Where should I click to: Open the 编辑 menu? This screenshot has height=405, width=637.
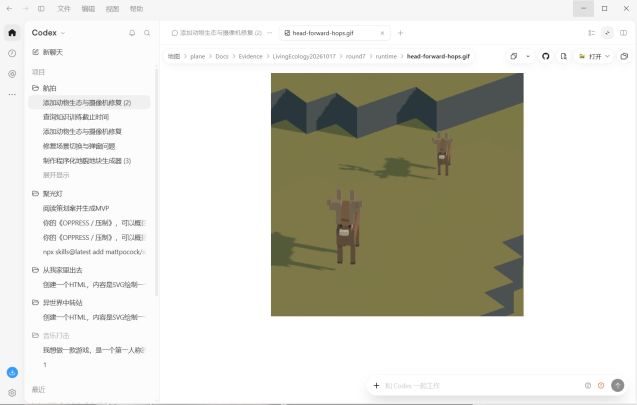point(88,9)
